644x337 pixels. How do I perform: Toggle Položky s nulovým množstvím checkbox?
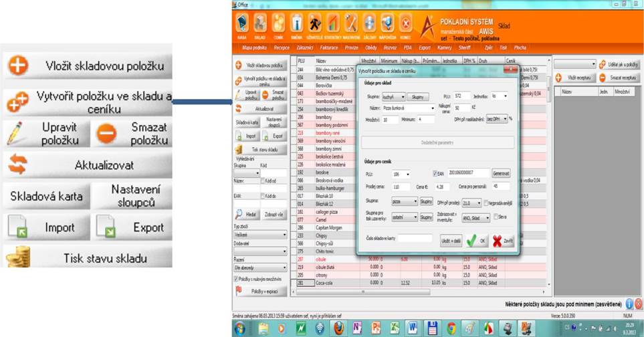[x=236, y=279]
